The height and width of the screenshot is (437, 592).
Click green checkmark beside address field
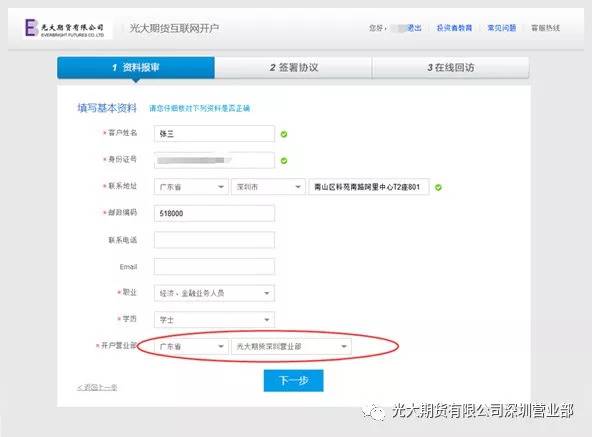point(438,187)
